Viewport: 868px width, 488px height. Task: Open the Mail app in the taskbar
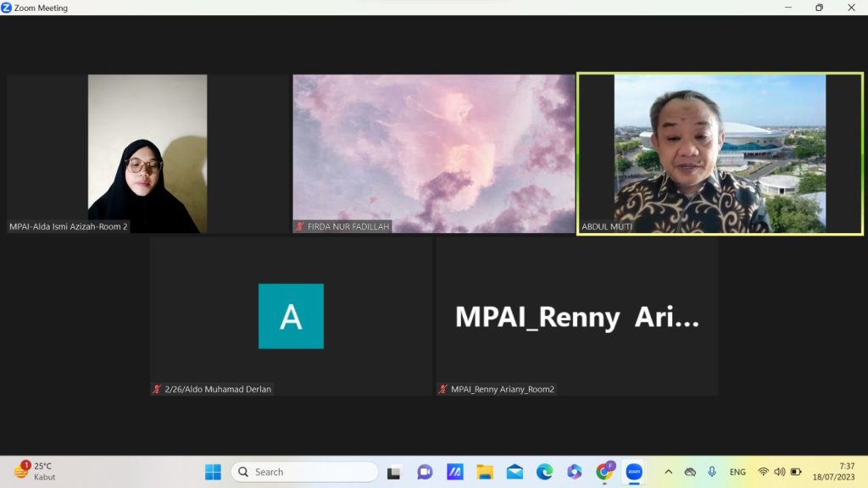515,472
